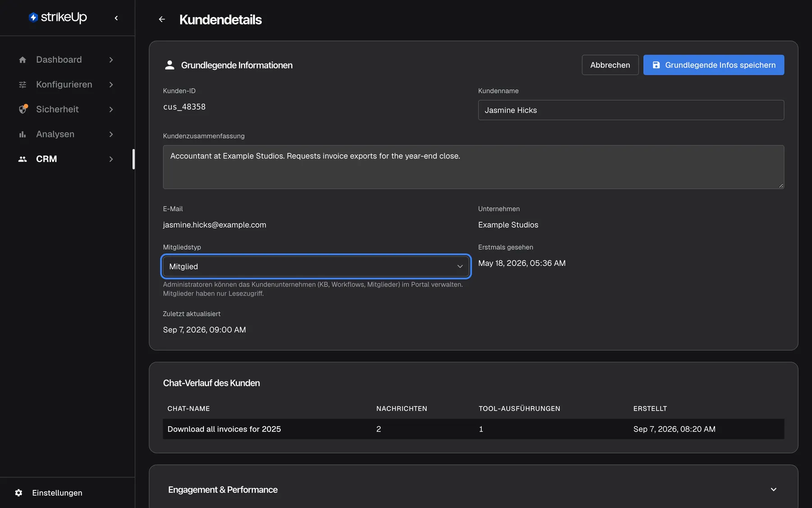The height and width of the screenshot is (508, 812).
Task: Open the Konfigurieren menu item
Action: (66, 84)
